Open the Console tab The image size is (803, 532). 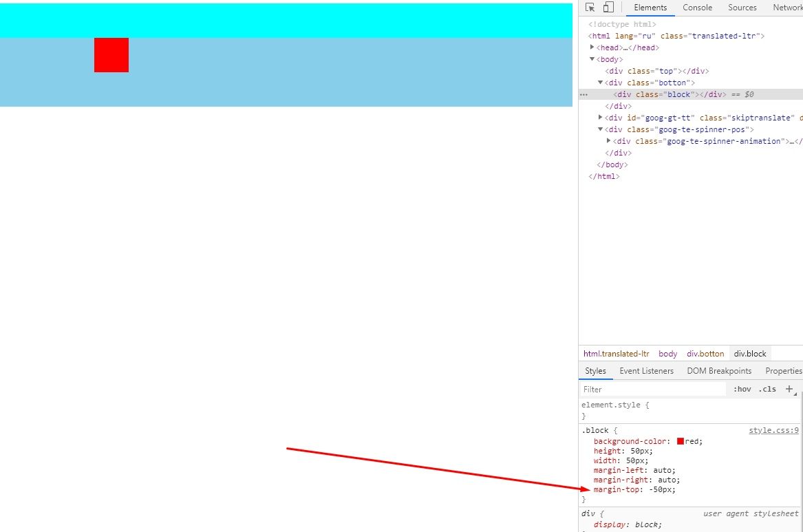click(x=697, y=8)
